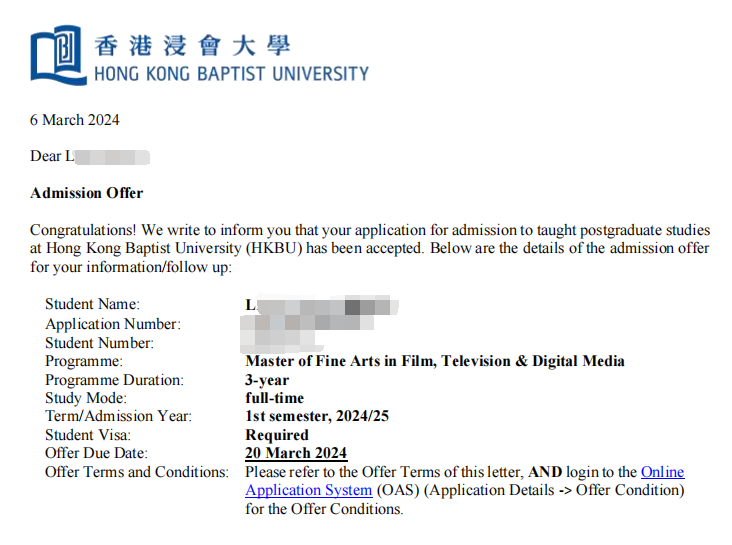Select the 'Student Visa:' label
732x545 pixels.
click(x=88, y=435)
